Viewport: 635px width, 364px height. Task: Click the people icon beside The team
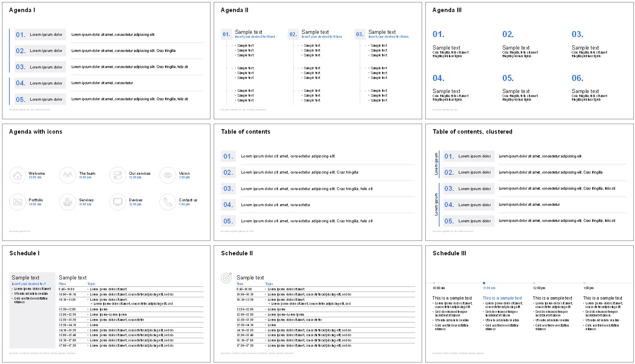(x=68, y=176)
